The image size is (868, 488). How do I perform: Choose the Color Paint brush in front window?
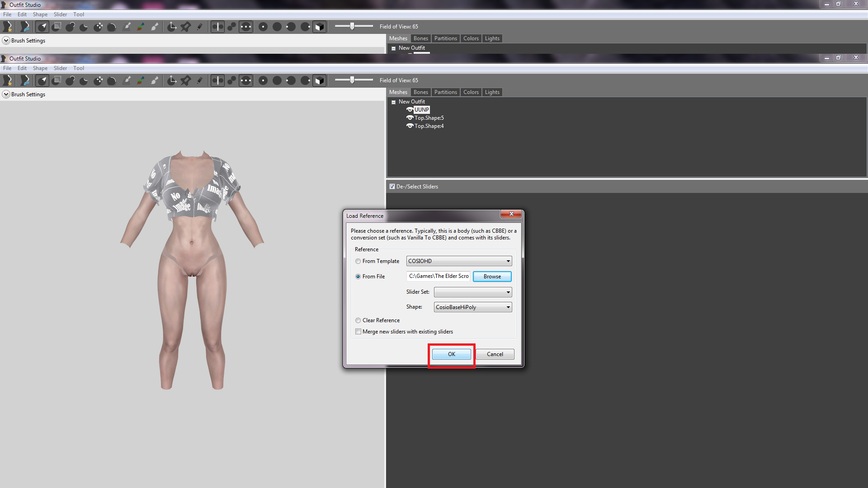141,80
